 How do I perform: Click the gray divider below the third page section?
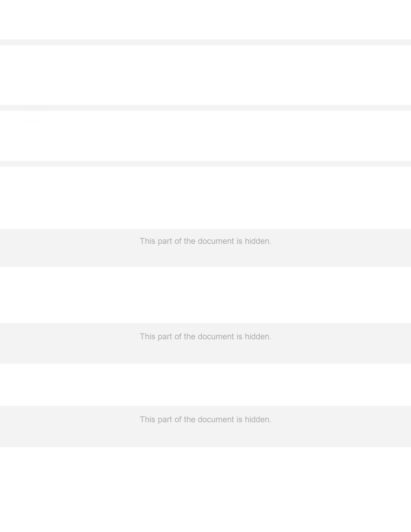click(x=205, y=164)
